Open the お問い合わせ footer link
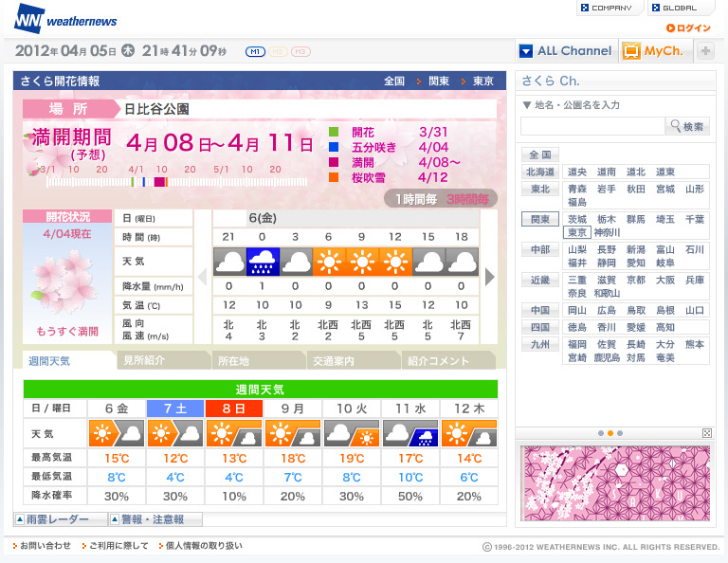Viewport: 728px width, 563px height. (45, 545)
